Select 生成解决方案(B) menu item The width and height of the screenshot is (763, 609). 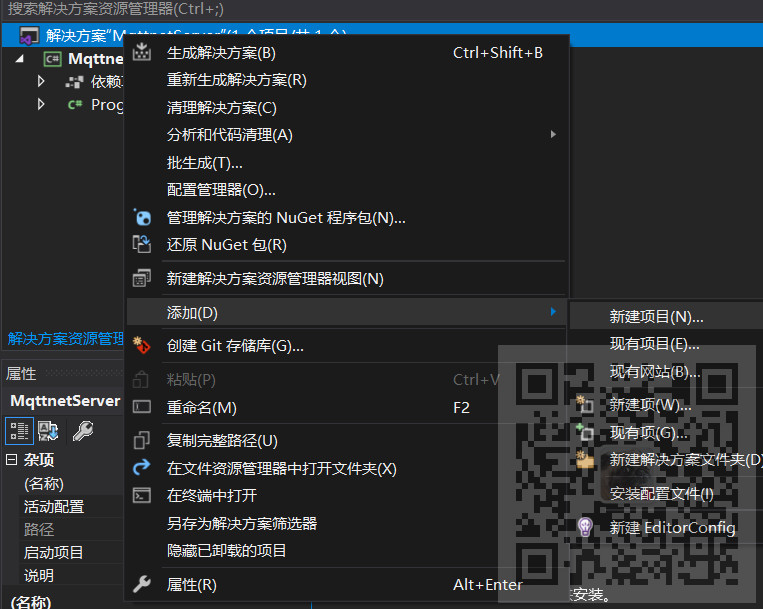click(347, 53)
